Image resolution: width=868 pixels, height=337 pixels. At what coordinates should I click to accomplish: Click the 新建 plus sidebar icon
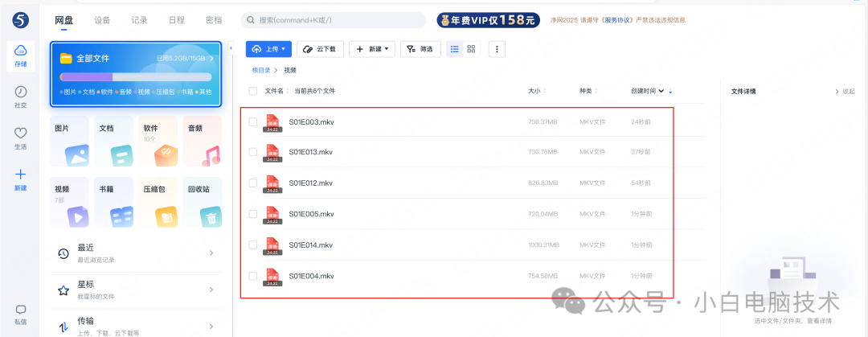(x=20, y=180)
